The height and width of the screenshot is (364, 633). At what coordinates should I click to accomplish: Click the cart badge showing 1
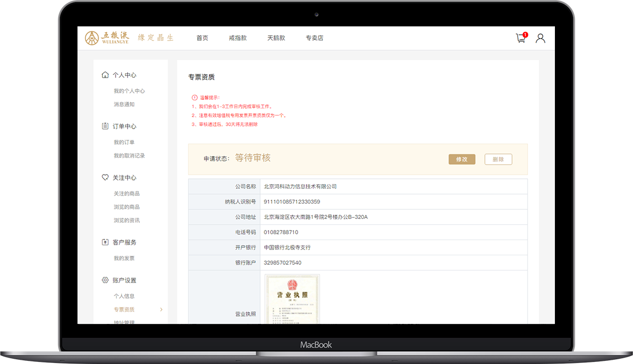525,34
